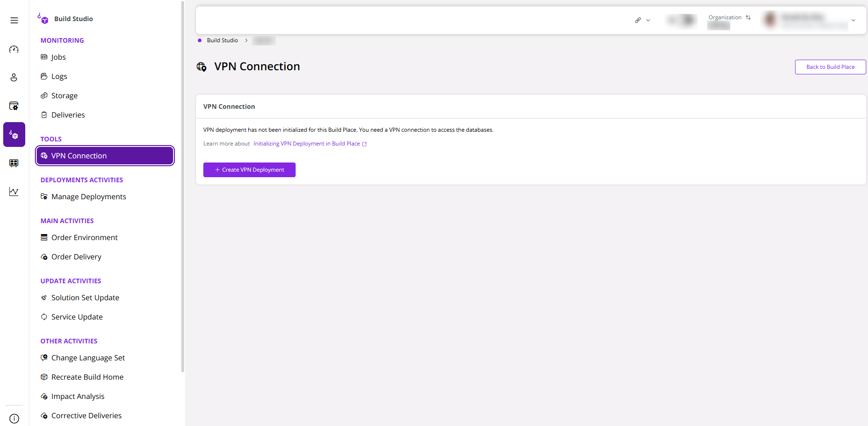Screen dimensions: 868x426
Task: Open the grid panel icon below Build Studio
Action: tap(14, 163)
